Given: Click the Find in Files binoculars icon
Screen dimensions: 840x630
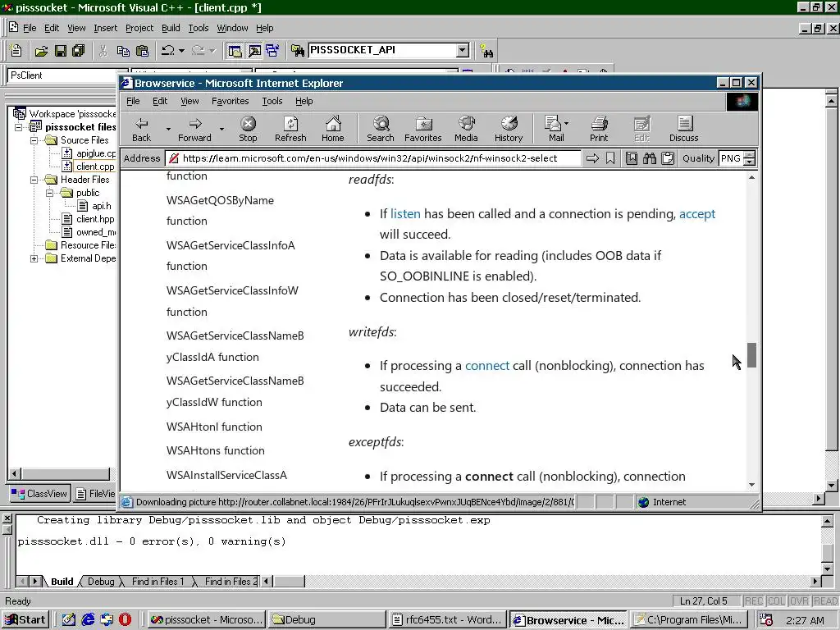Looking at the screenshot, I should [297, 50].
